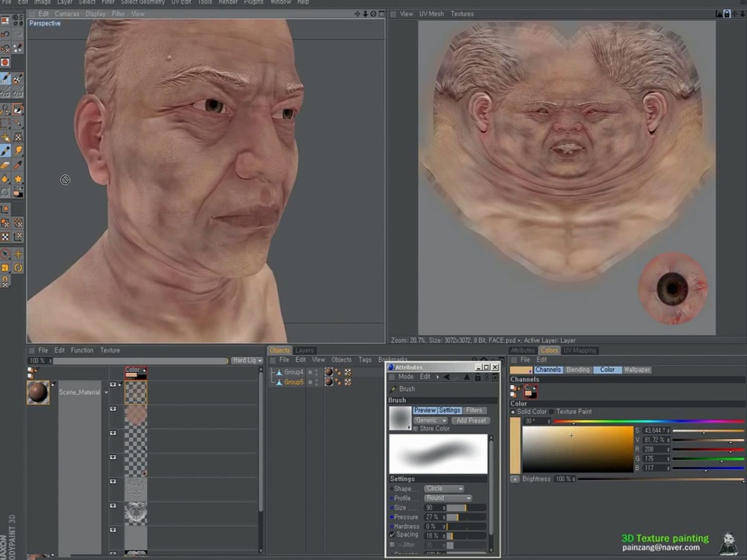Click the Add Preset button

pyautogui.click(x=471, y=421)
